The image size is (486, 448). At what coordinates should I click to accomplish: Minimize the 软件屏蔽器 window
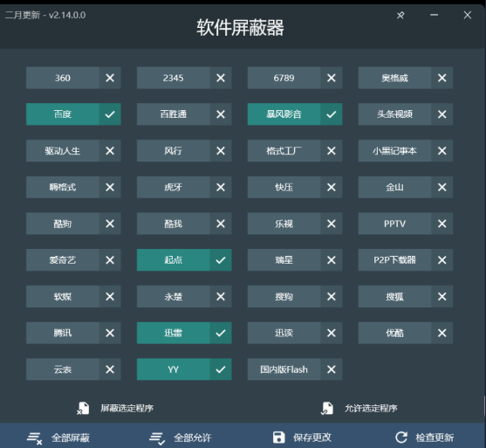434,15
